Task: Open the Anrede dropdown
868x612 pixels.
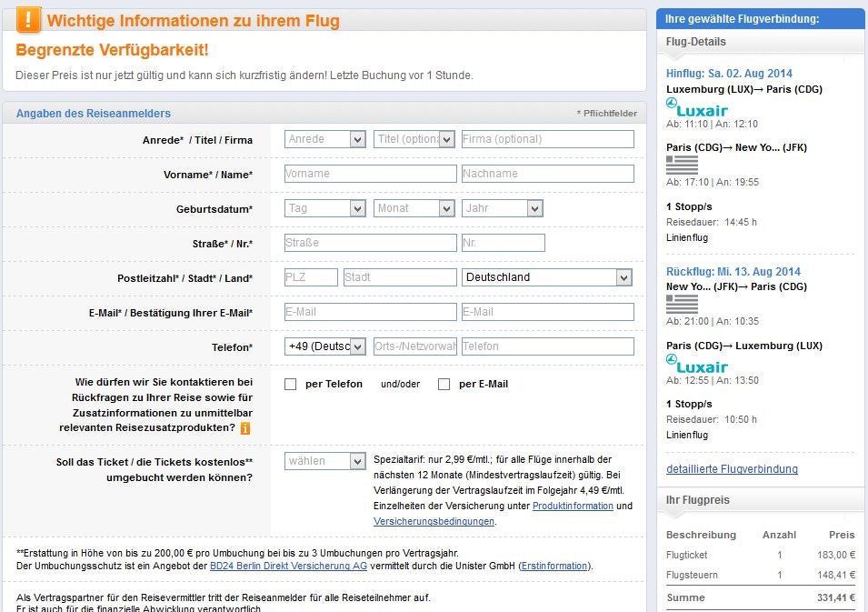Action: pos(324,139)
